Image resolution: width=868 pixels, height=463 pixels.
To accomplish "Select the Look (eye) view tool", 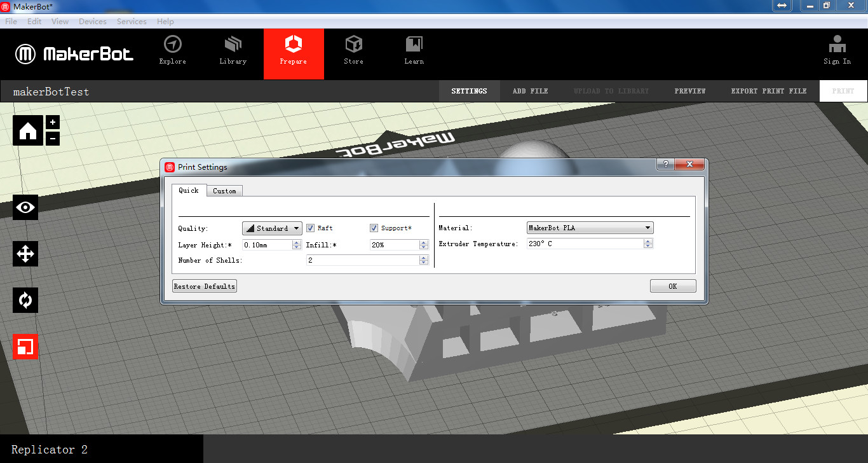I will 25,207.
